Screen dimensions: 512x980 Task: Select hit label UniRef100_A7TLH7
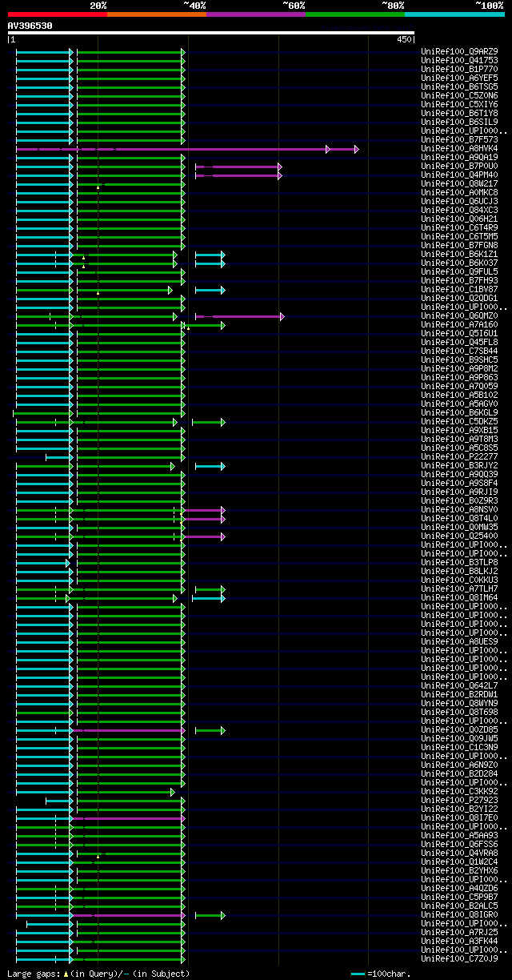(x=459, y=589)
